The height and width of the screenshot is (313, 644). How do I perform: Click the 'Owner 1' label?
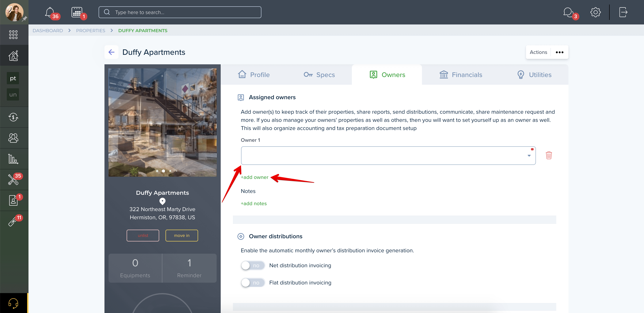(250, 140)
